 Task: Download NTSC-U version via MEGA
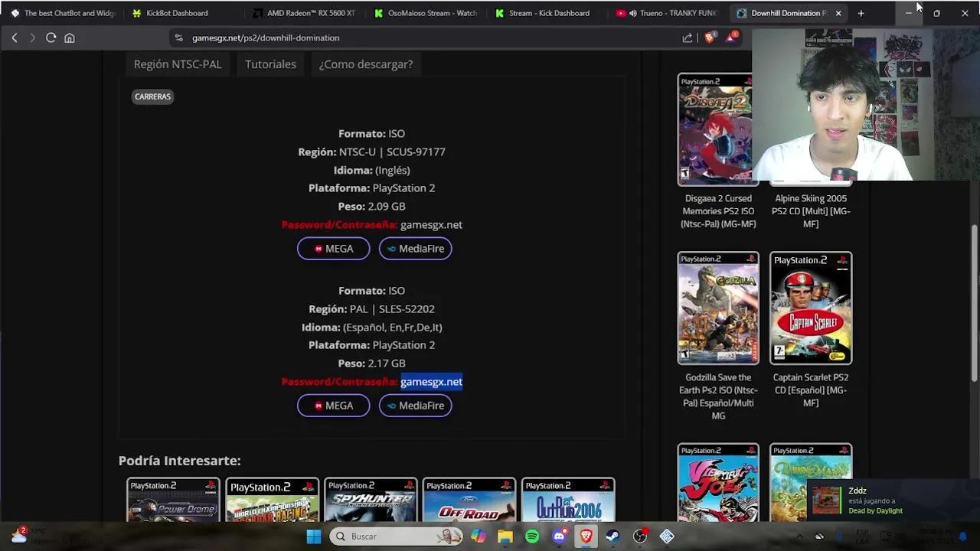tap(333, 249)
